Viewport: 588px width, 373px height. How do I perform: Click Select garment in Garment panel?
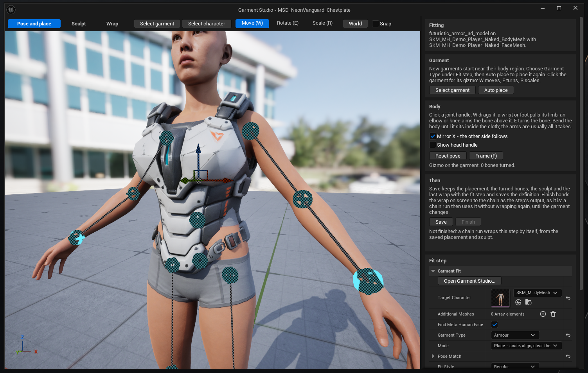coord(452,90)
